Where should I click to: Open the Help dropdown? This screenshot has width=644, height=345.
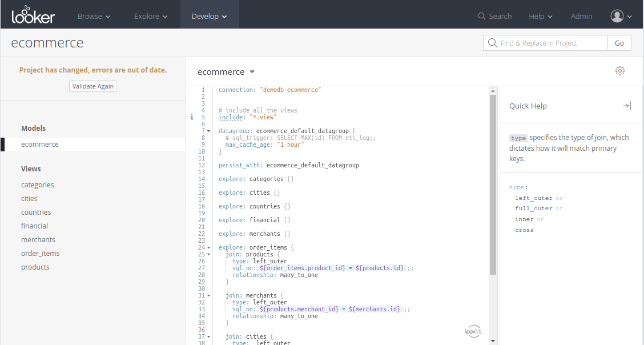[x=539, y=16]
